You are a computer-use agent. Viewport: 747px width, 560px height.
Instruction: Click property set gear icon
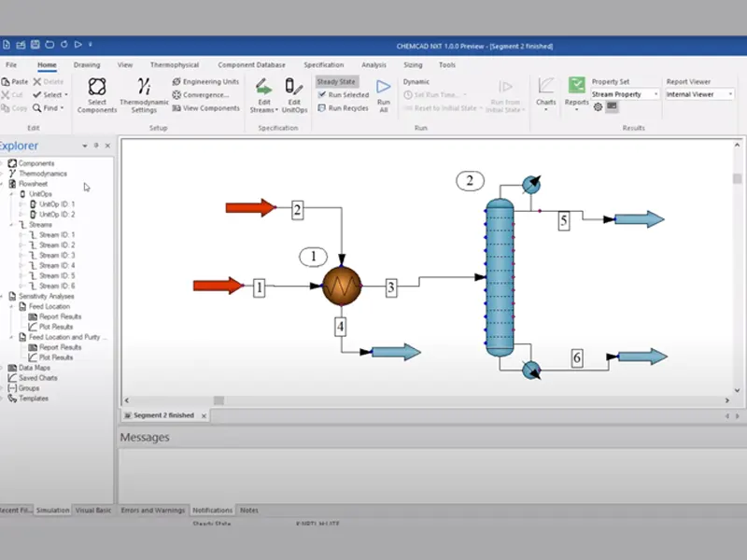point(598,107)
